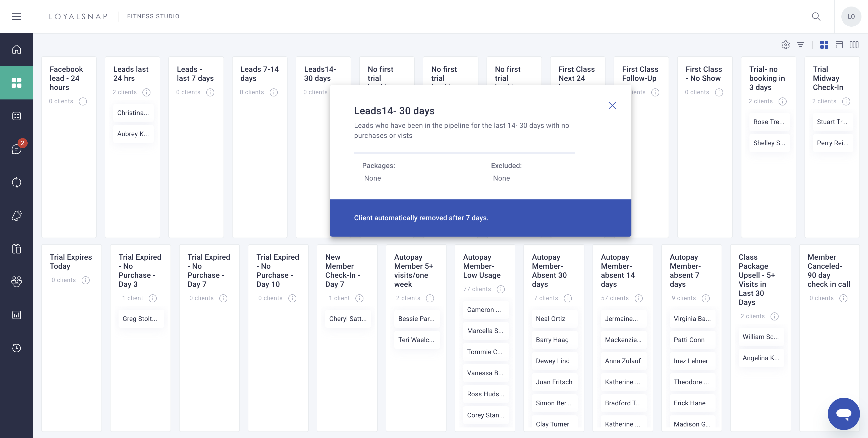This screenshot has height=438, width=868.
Task: Open the notification bell sidebar icon
Action: (x=17, y=215)
